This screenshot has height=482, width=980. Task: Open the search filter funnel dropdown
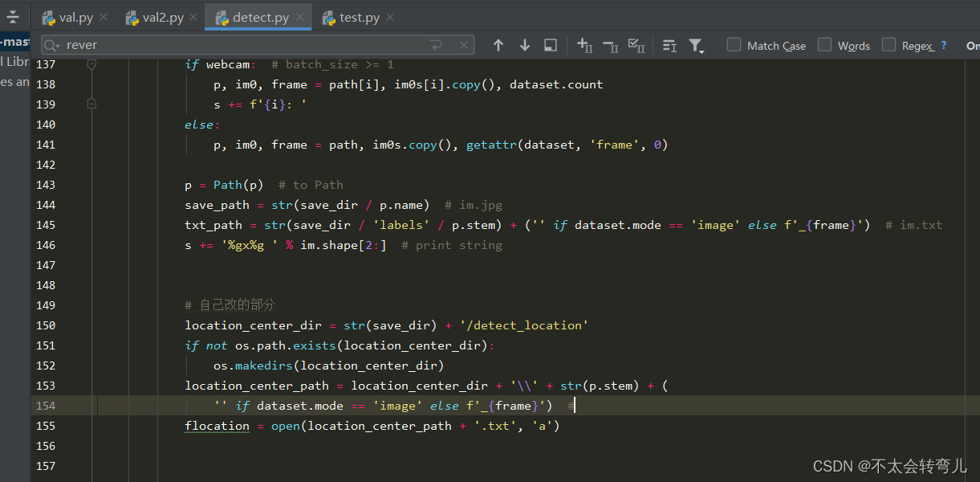[x=696, y=46]
